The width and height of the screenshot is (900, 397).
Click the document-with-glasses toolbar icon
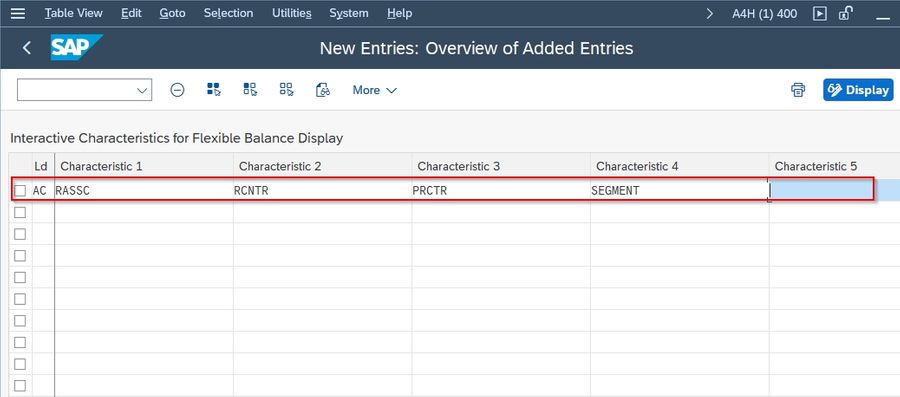pyautogui.click(x=323, y=89)
